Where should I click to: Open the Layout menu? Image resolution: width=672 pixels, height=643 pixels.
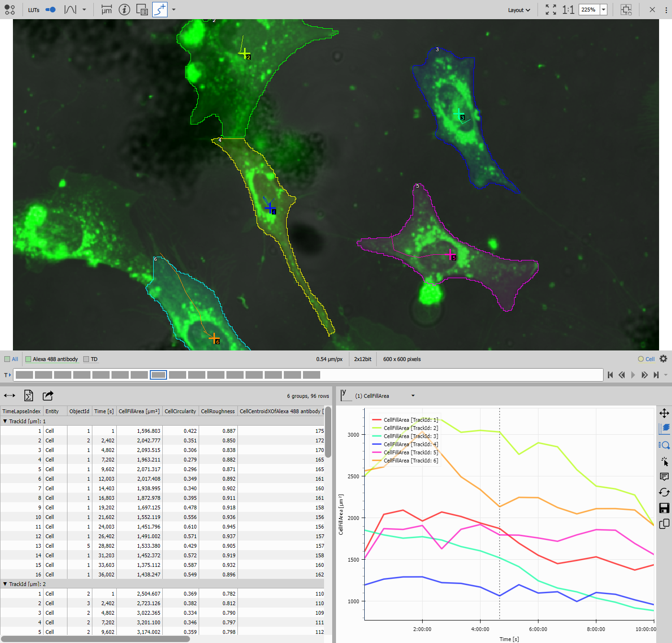519,10
